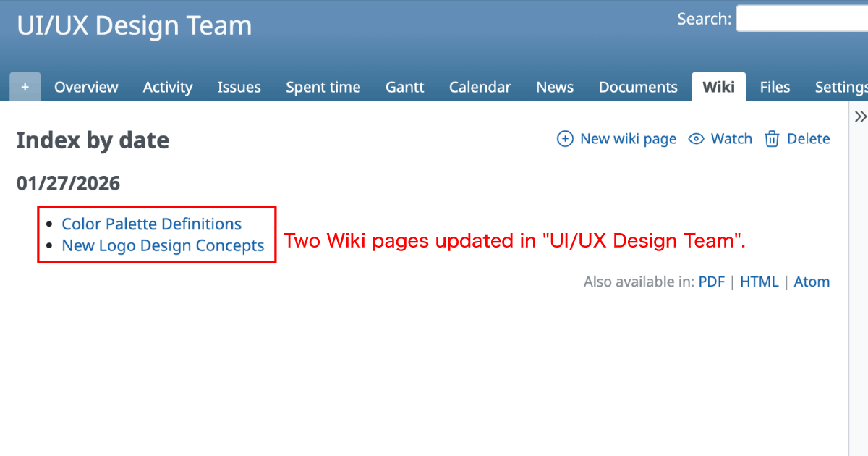The height and width of the screenshot is (456, 868).
Task: Open the Gantt tab
Action: point(404,86)
